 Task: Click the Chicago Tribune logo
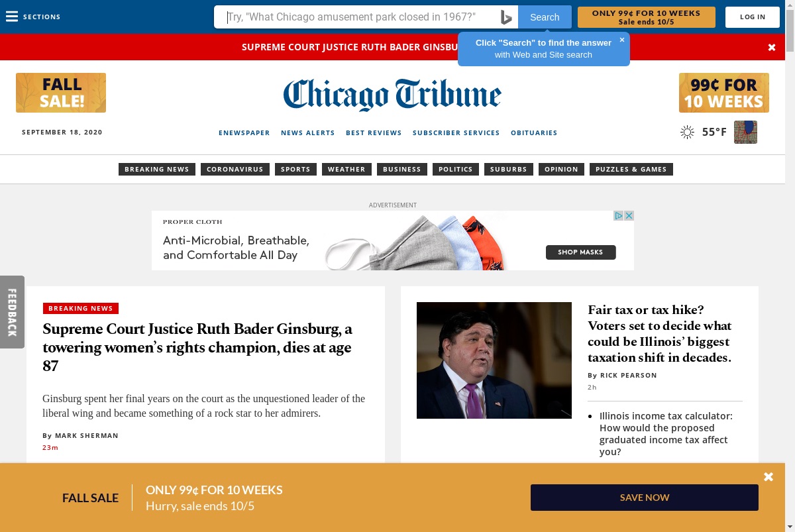tap(392, 95)
